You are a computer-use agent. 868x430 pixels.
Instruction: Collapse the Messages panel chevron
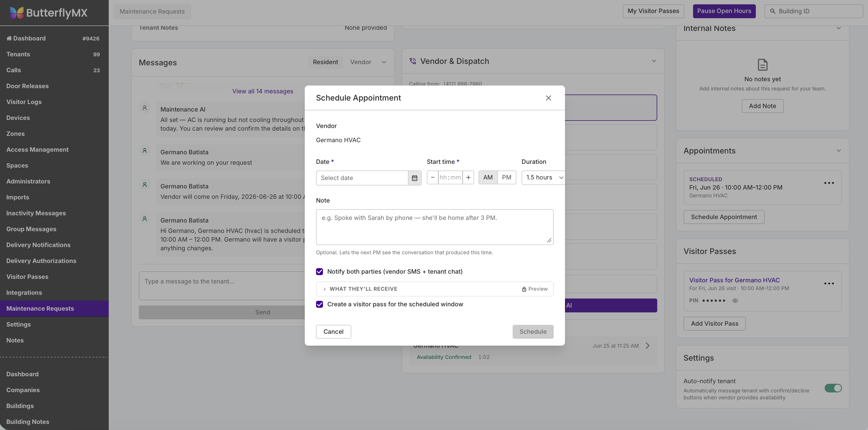click(384, 62)
